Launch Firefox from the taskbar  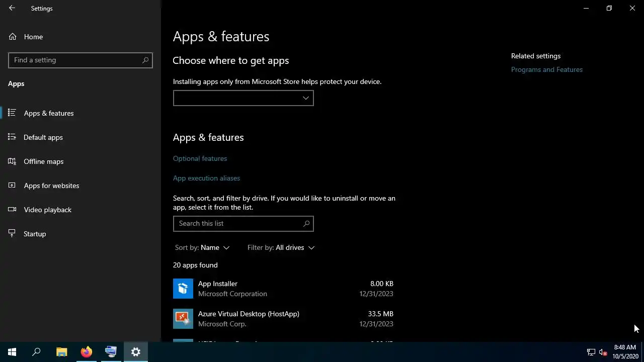coord(86,352)
